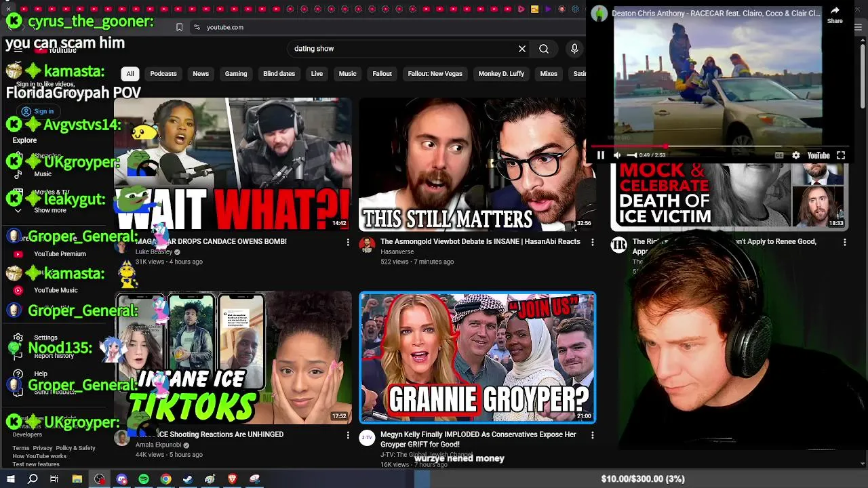Toggle closed captions on embedded video
Screen dimensions: 868x488
[779, 155]
